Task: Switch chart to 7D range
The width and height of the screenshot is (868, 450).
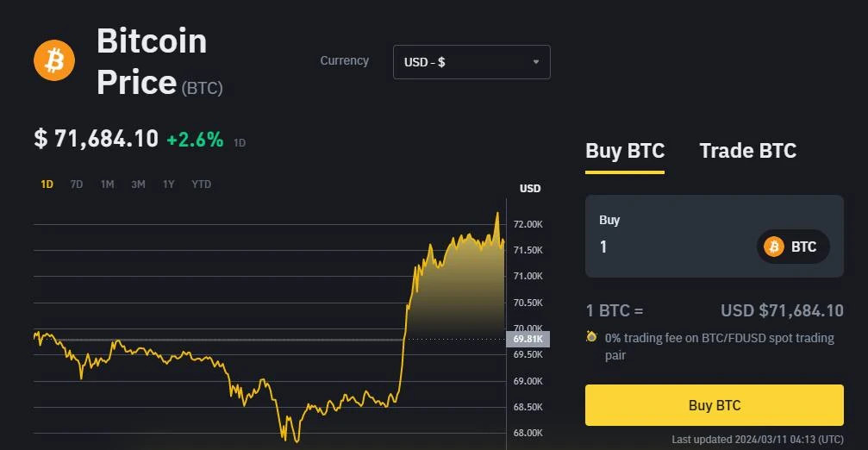Action: (x=77, y=184)
